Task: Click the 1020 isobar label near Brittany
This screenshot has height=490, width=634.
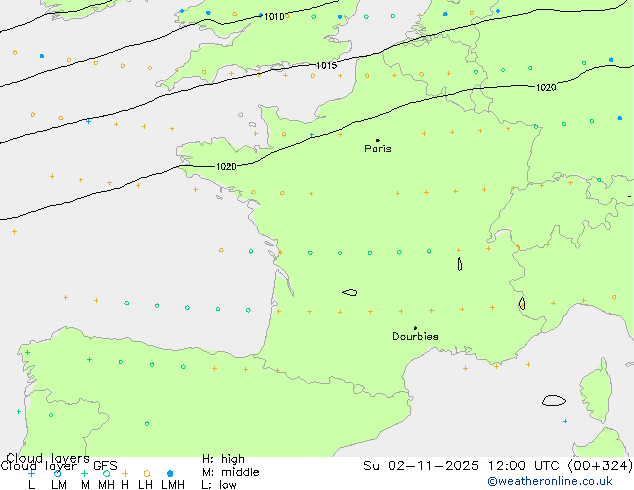Action: point(226,167)
